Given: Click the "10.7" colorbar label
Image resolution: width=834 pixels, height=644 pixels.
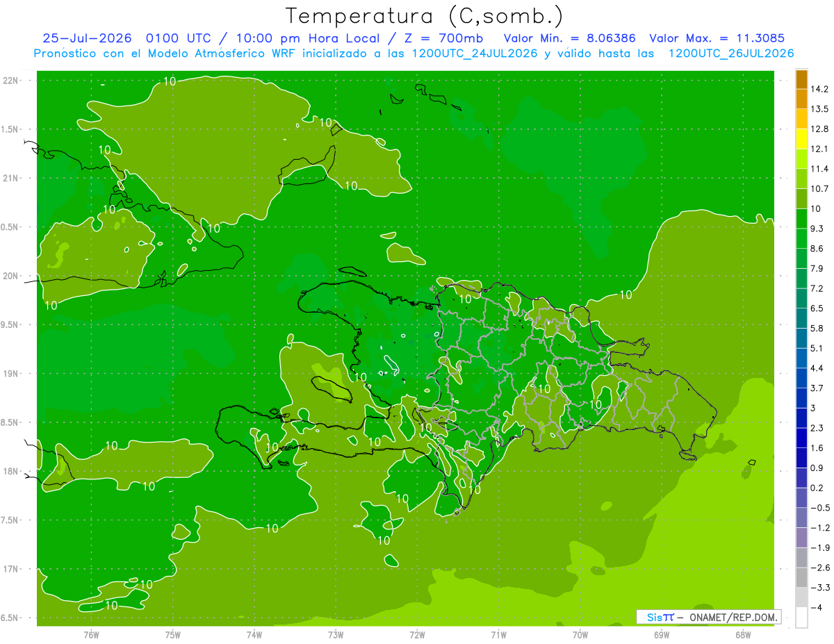Looking at the screenshot, I should tap(819, 189).
